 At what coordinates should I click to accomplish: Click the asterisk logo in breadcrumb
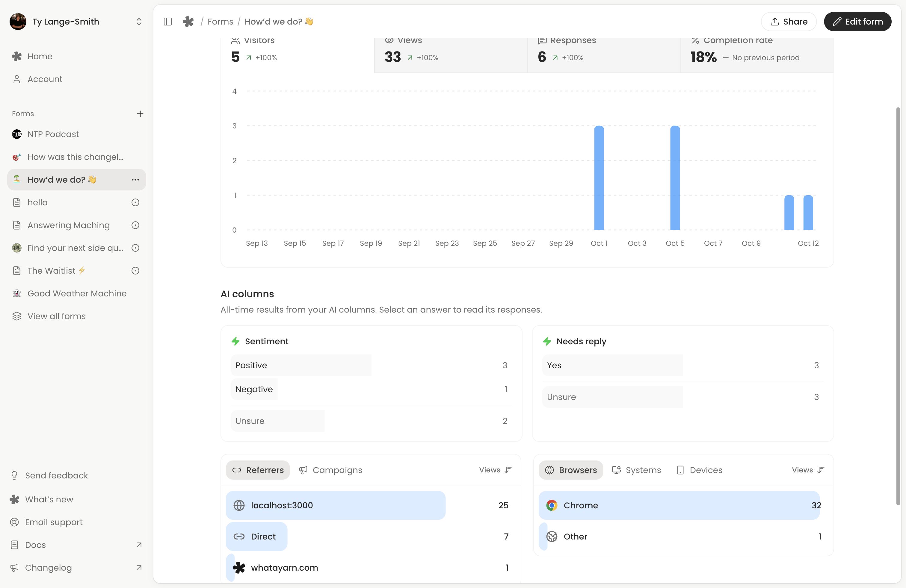(188, 22)
